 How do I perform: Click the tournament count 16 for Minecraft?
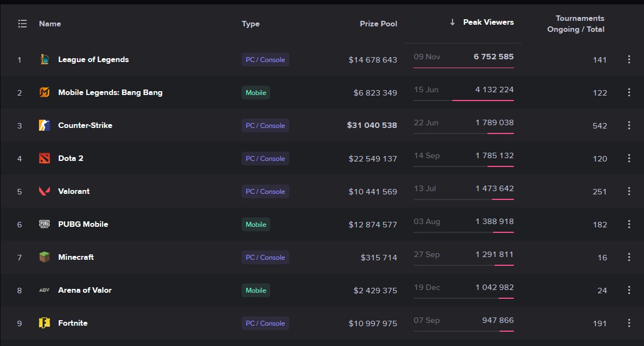[602, 258]
